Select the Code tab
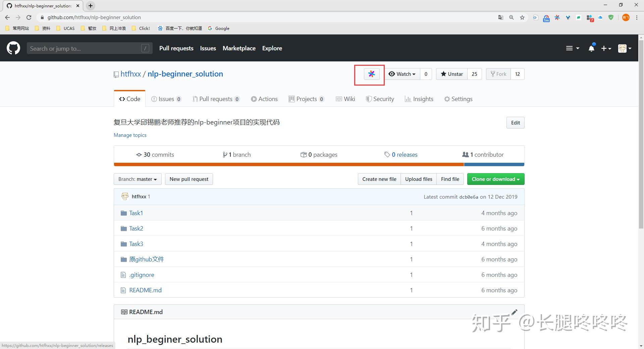Image resolution: width=644 pixels, height=349 pixels. [129, 99]
